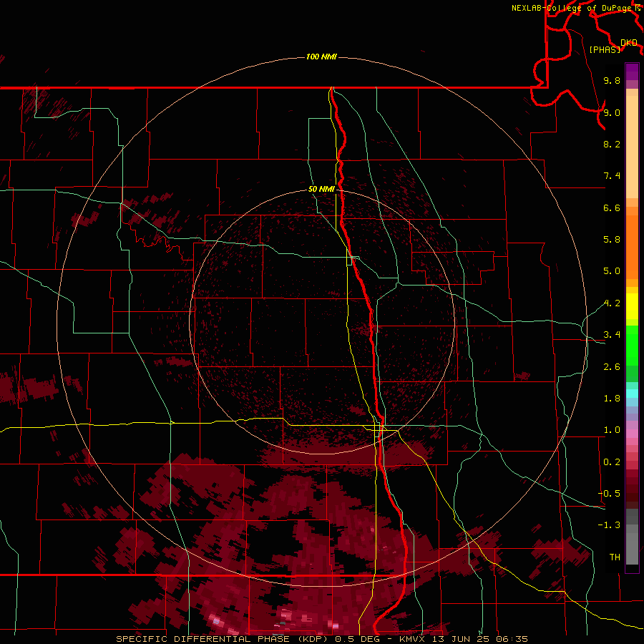This screenshot has height=644, width=644.
Task: Click the 06:35 timestamp in the caption
Action: tap(512, 639)
